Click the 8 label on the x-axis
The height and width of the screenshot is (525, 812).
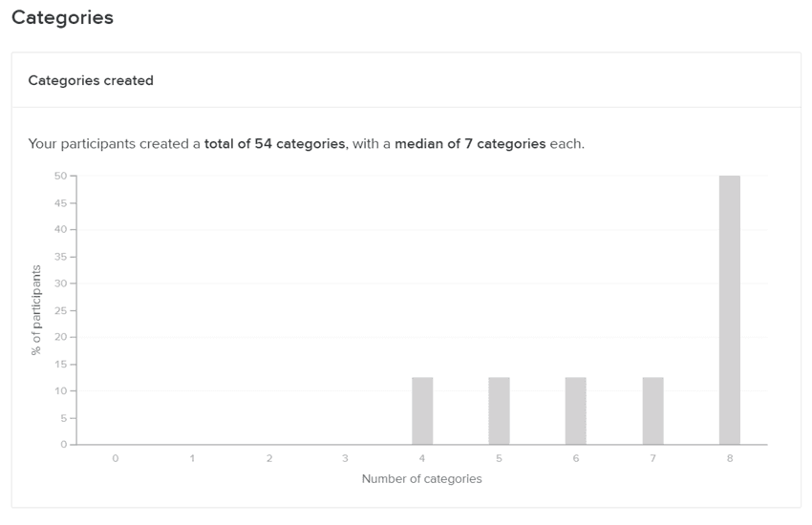coord(730,458)
